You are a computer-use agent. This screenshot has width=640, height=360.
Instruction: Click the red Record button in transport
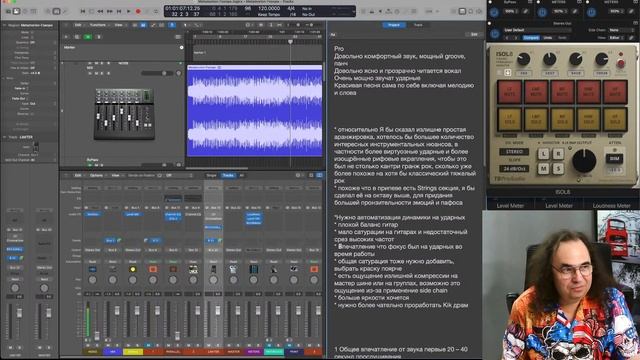tap(138, 11)
